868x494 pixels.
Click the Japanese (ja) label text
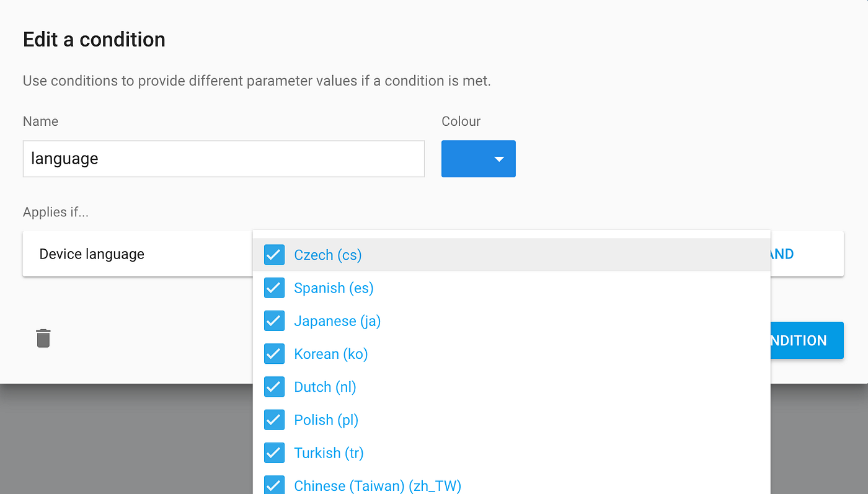tap(337, 320)
